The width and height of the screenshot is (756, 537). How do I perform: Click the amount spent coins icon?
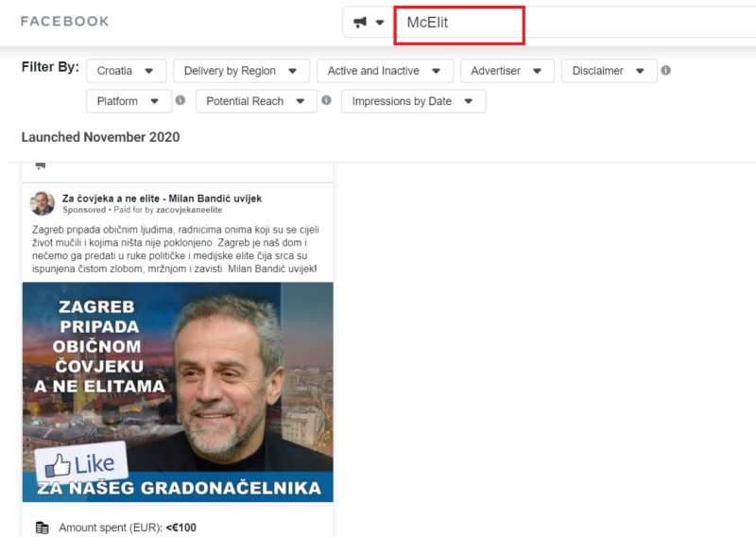pyautogui.click(x=43, y=528)
